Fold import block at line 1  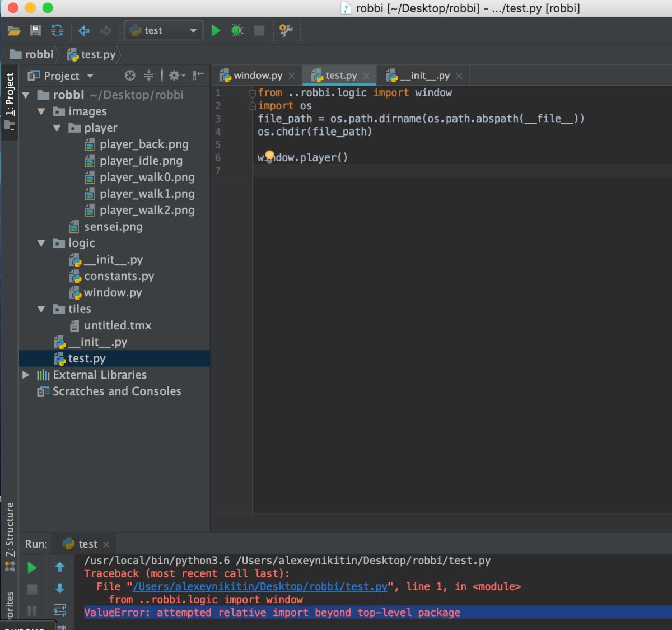[253, 93]
